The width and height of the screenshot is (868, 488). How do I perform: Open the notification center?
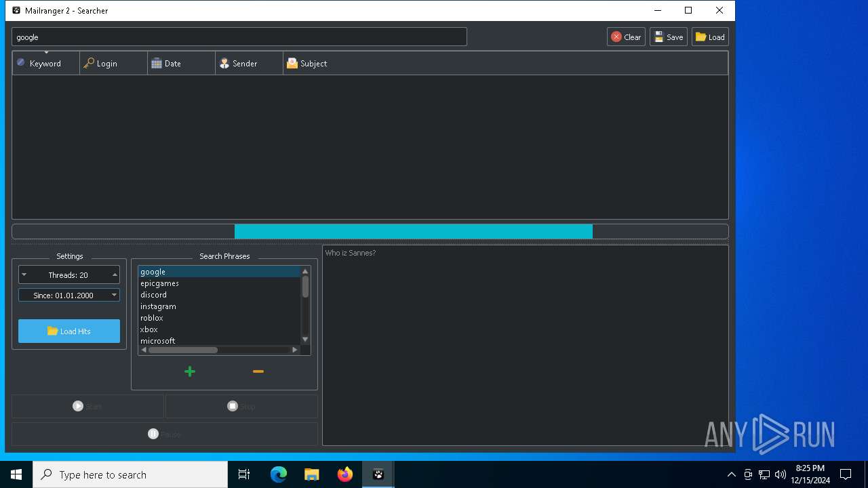coord(846,474)
